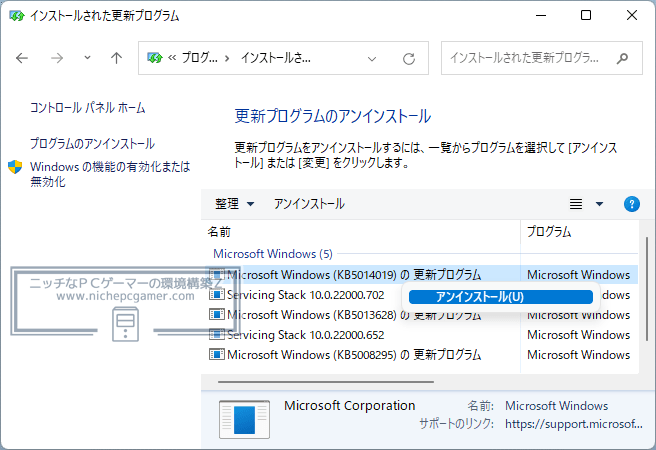This screenshot has height=450, width=656.
Task: Click the details pane update thumbnail
Action: (x=244, y=419)
